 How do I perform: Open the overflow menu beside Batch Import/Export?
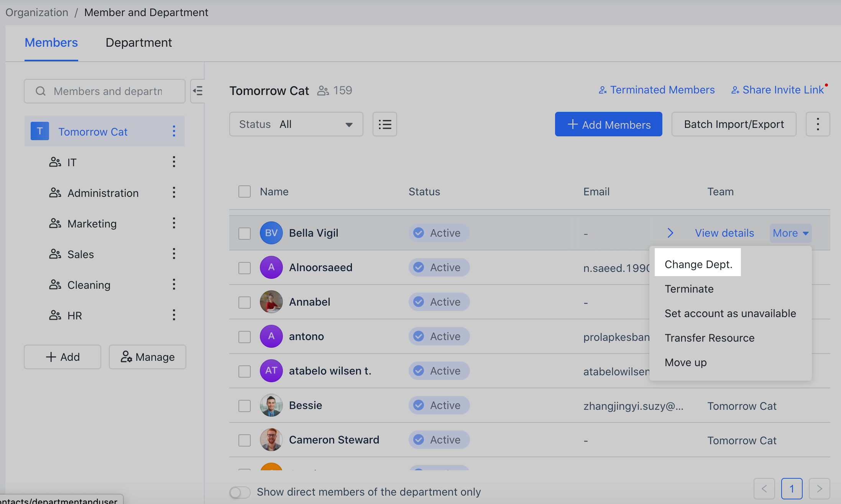[818, 124]
